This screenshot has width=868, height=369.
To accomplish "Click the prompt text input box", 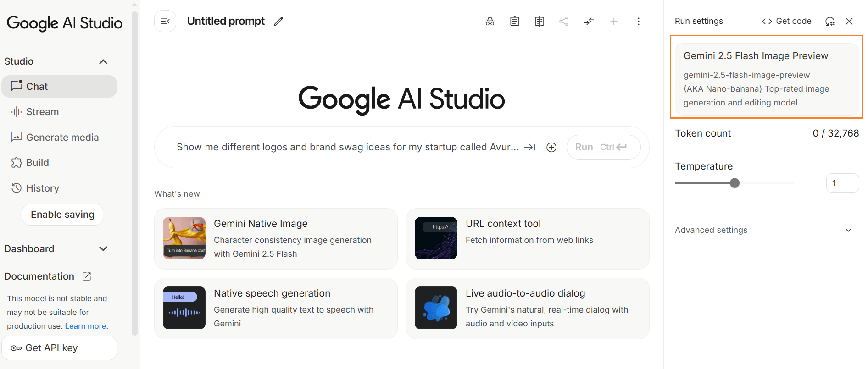I will (x=347, y=147).
